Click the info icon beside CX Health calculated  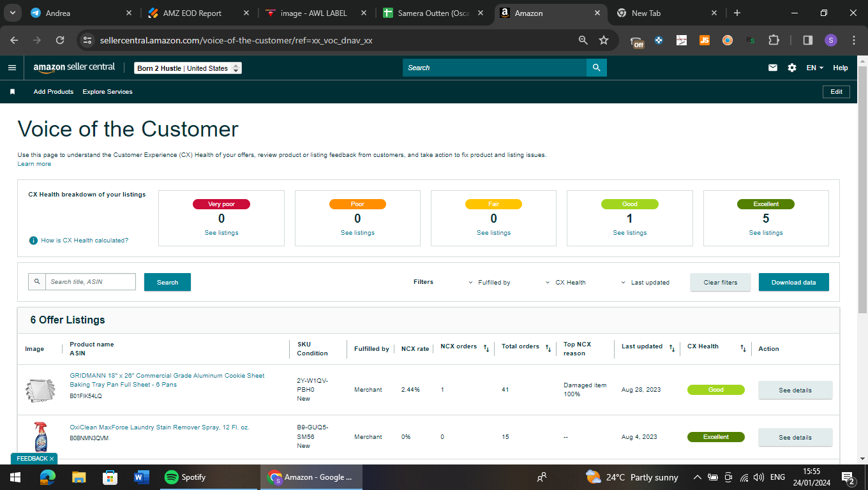(33, 241)
